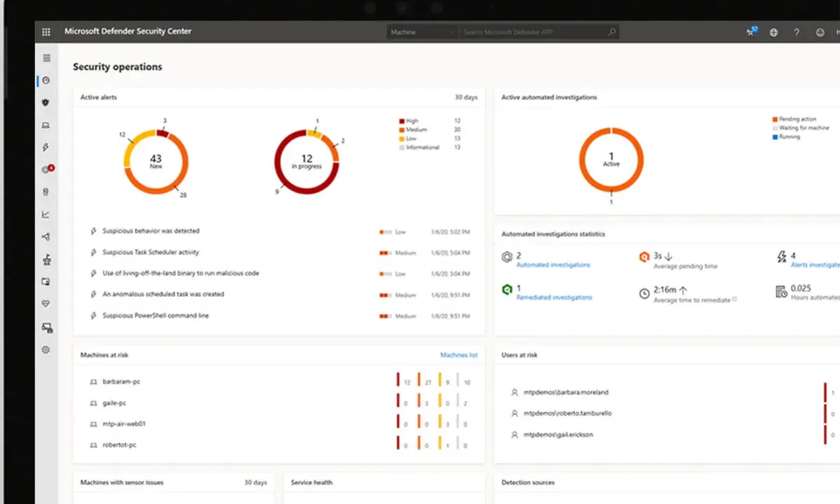This screenshot has width=840, height=504.
Task: Open alert An anomalous scheduled task was created
Action: coord(163,294)
